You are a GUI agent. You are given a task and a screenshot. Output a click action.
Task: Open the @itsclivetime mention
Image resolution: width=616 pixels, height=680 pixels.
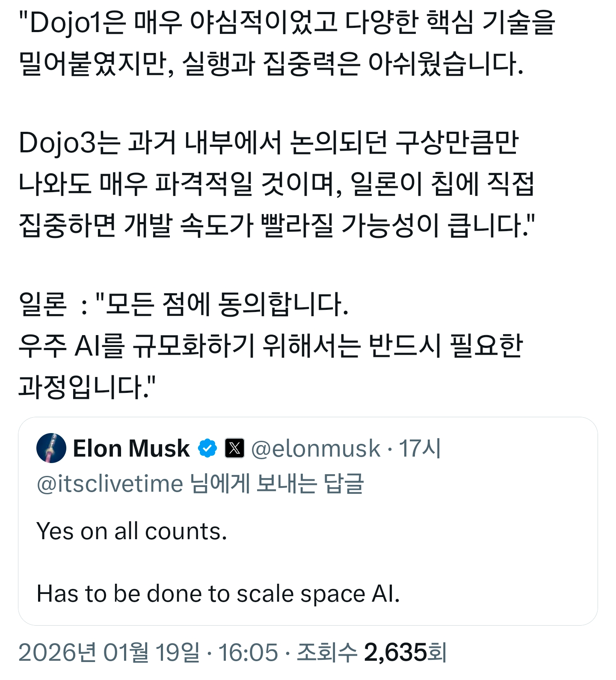coord(110,484)
